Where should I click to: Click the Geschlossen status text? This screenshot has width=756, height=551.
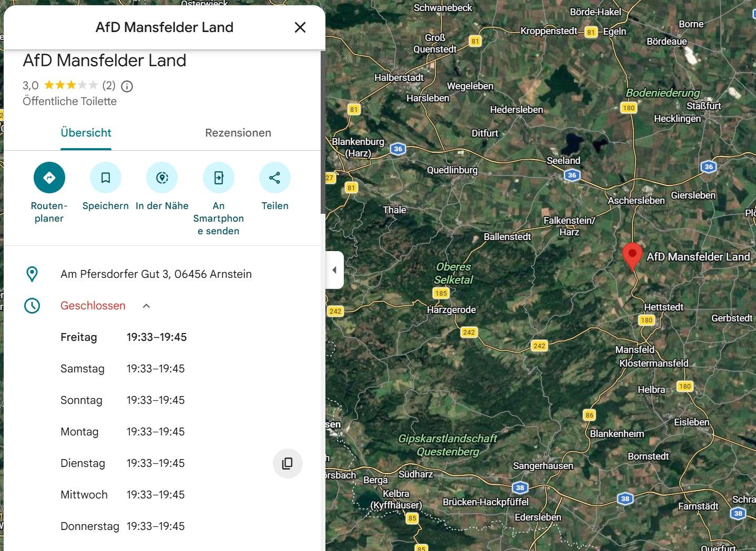[x=93, y=306]
